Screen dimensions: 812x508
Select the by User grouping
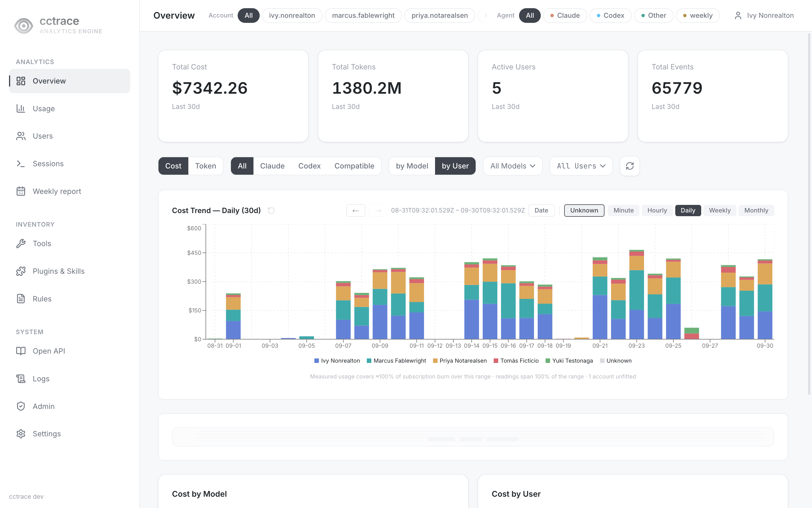point(455,166)
